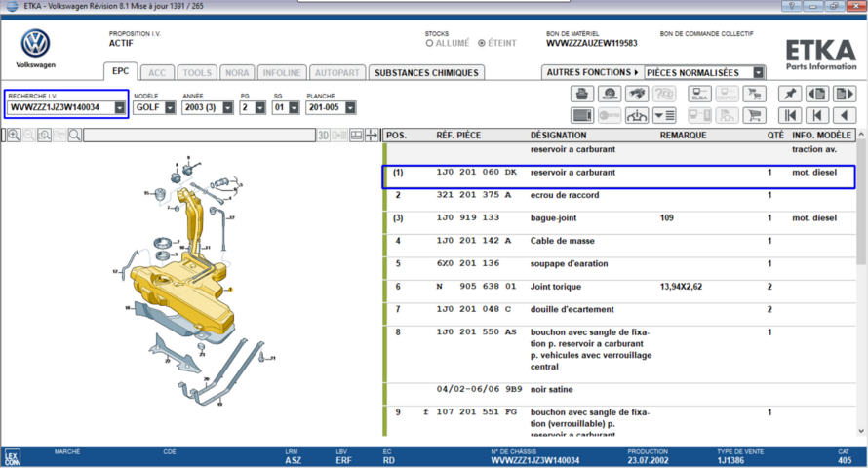Open the tire/wheel catalog icon
The height and width of the screenshot is (468, 868).
pyautogui.click(x=610, y=94)
